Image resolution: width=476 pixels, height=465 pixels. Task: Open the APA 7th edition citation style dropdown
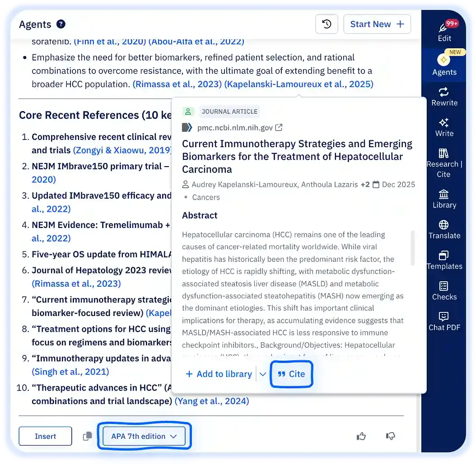coord(144,436)
